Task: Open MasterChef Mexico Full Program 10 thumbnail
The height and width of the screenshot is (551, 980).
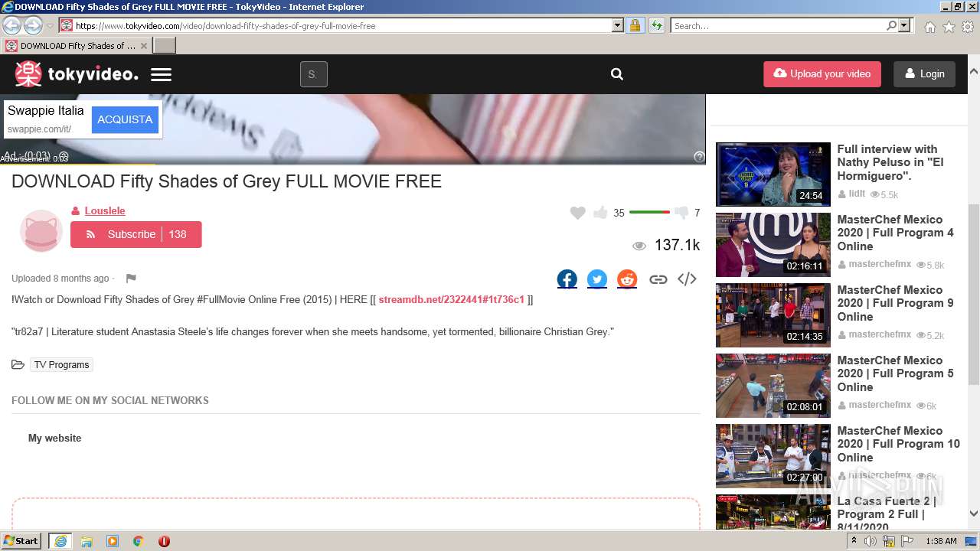Action: [773, 456]
